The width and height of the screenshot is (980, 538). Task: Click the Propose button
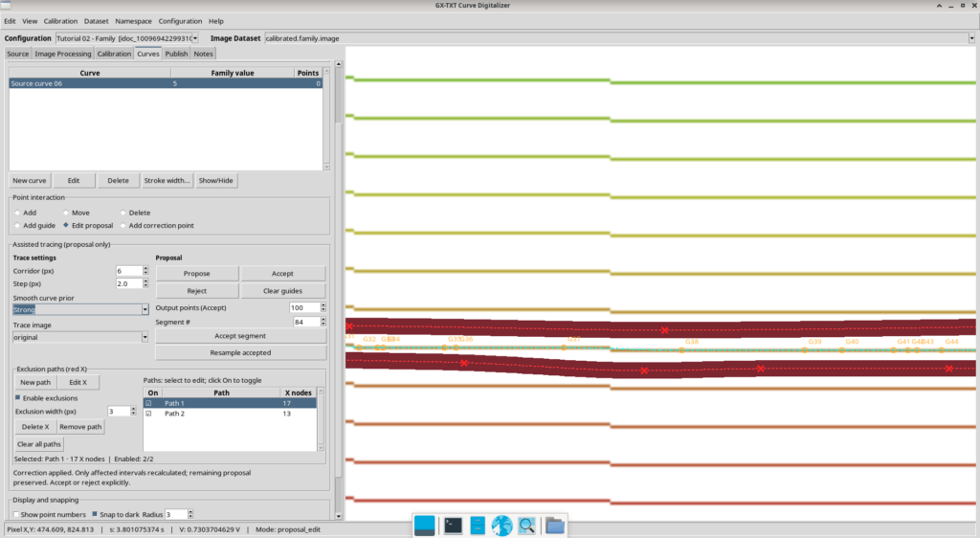coord(197,273)
